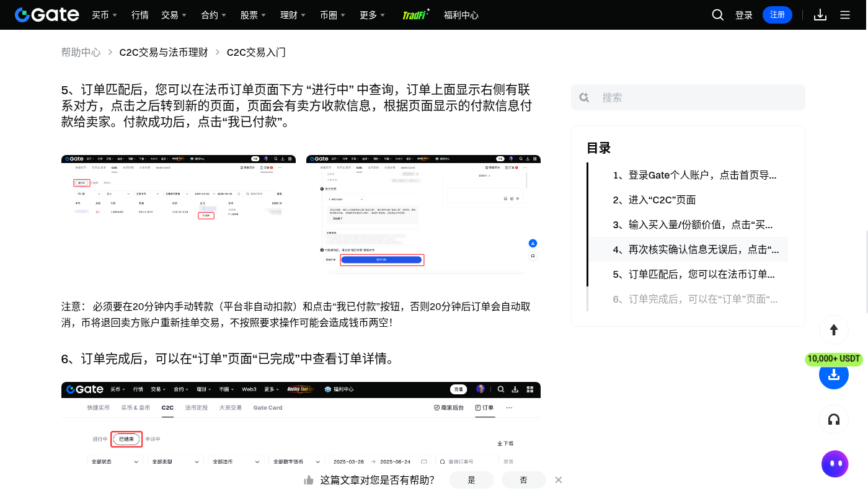This screenshot has height=496, width=868.
Task: Click the download app icon in the header
Action: pyautogui.click(x=820, y=15)
